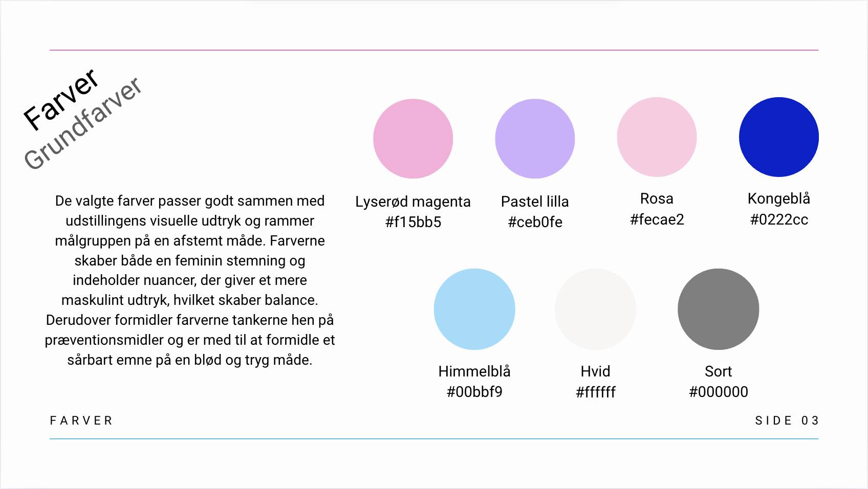The height and width of the screenshot is (489, 868).
Task: Select the Kongeblå dark blue circle
Action: [779, 137]
